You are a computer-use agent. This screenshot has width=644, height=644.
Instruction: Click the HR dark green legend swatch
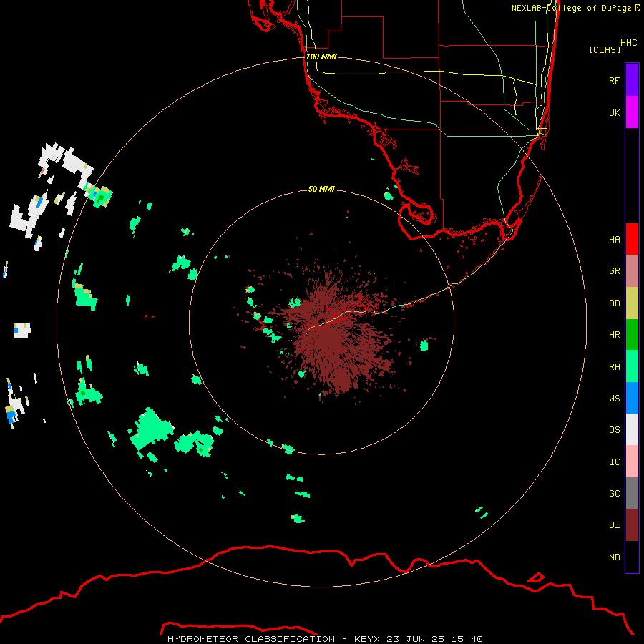[632, 335]
